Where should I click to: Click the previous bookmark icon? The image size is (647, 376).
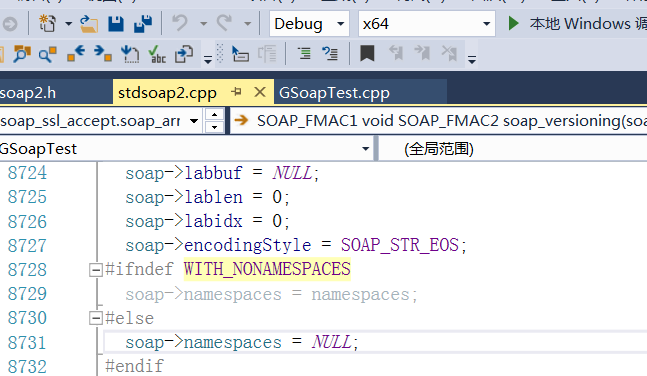pos(396,54)
